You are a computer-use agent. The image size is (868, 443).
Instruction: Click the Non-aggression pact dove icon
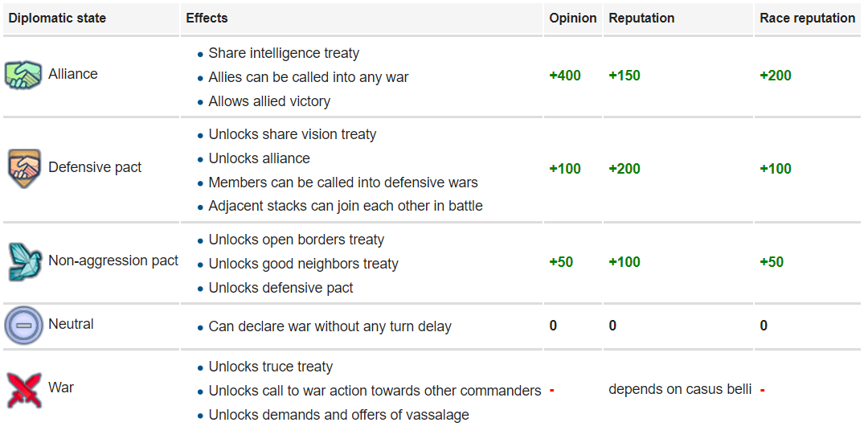tap(25, 260)
